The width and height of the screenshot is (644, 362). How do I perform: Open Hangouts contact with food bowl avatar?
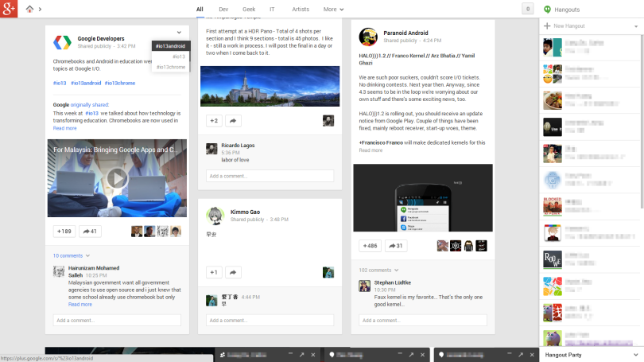(553, 101)
